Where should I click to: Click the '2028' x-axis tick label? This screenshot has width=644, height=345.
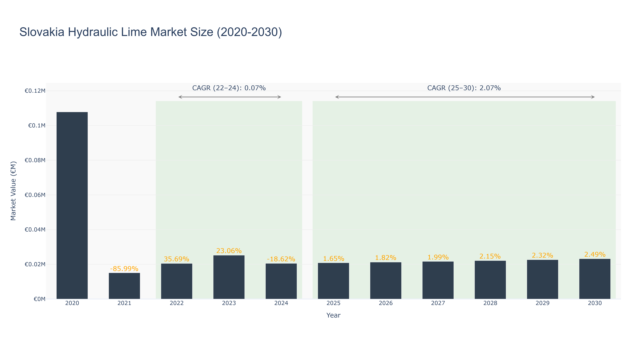[490, 303]
